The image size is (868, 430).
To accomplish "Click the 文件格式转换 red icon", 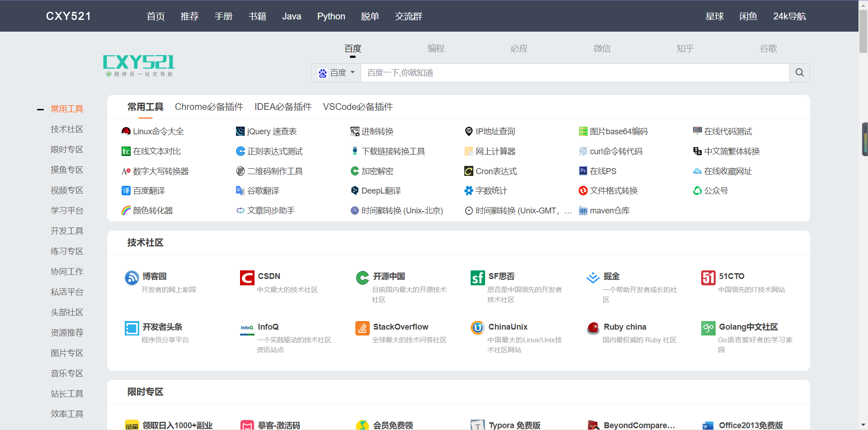I will (583, 191).
